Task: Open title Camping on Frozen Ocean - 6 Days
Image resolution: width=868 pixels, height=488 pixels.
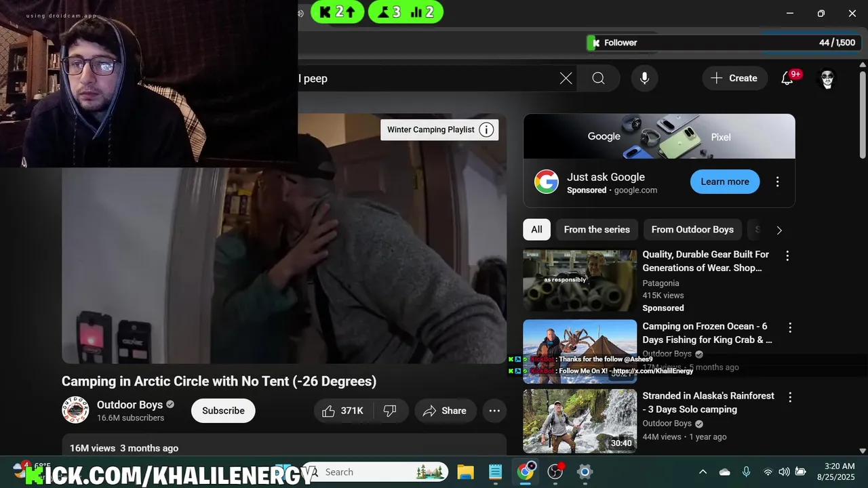Action: [707, 333]
